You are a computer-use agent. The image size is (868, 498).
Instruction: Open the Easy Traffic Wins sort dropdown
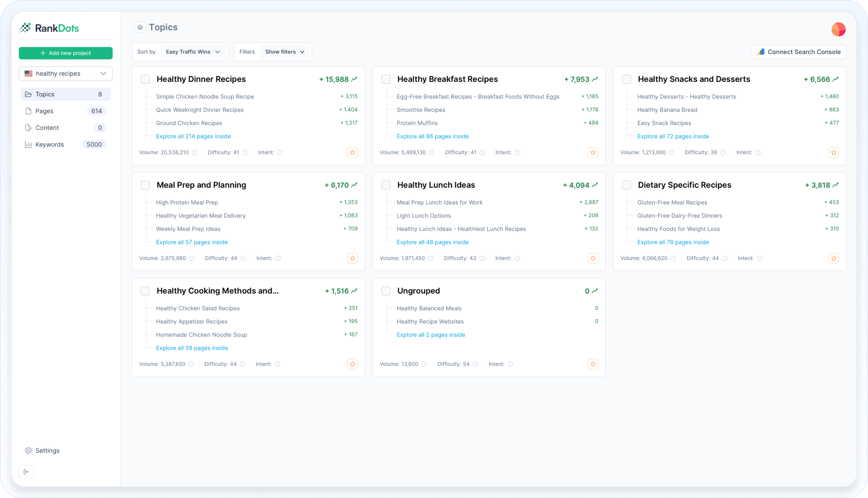coord(193,52)
